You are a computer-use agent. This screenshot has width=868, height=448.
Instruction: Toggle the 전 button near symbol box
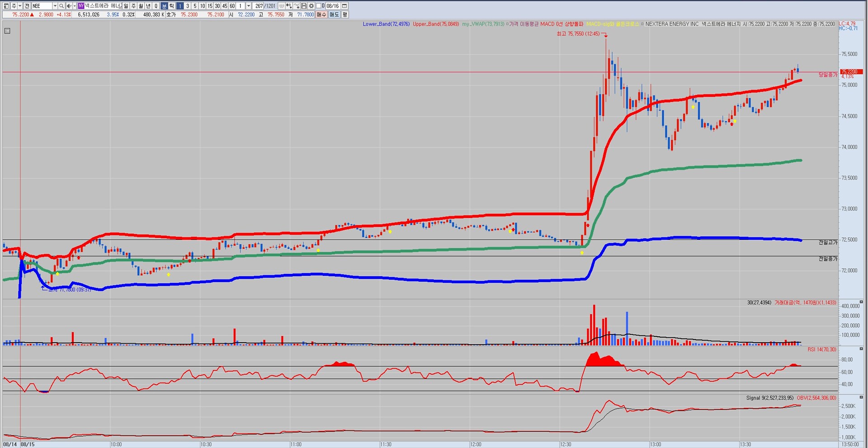(x=27, y=6)
